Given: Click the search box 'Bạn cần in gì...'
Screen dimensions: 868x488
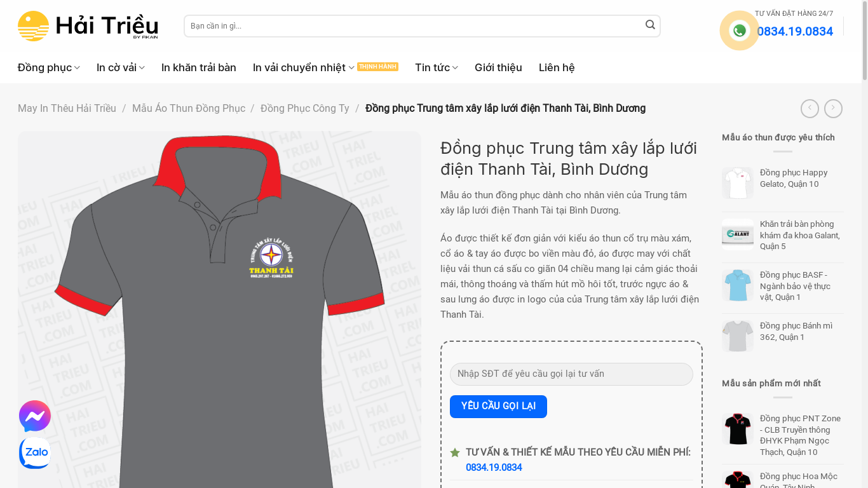Looking at the screenshot, I should (x=413, y=26).
